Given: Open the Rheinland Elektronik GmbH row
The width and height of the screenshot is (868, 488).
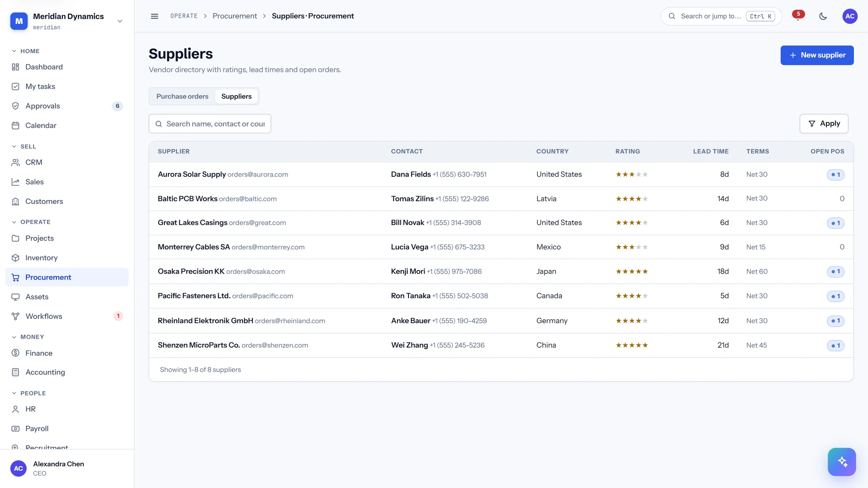Looking at the screenshot, I should tap(501, 321).
